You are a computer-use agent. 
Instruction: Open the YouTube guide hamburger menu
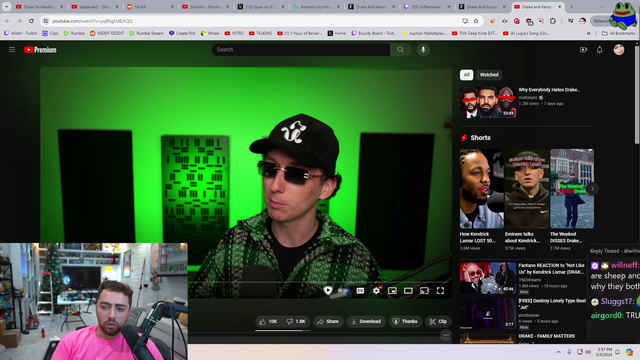(x=12, y=50)
